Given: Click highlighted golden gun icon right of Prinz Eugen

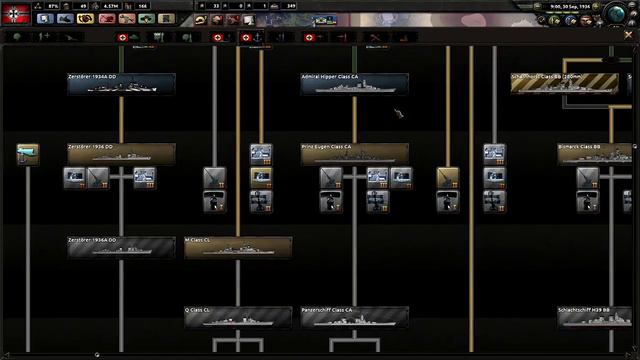Looking at the screenshot, I should 447,178.
